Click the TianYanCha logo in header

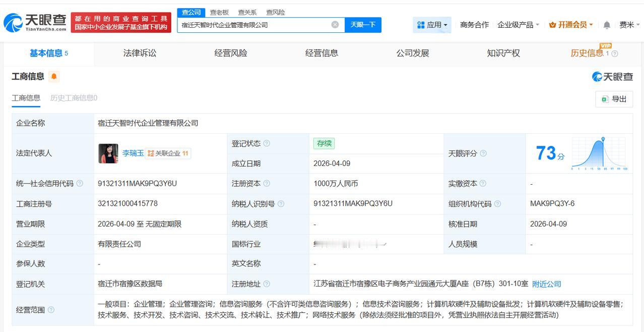click(35, 23)
